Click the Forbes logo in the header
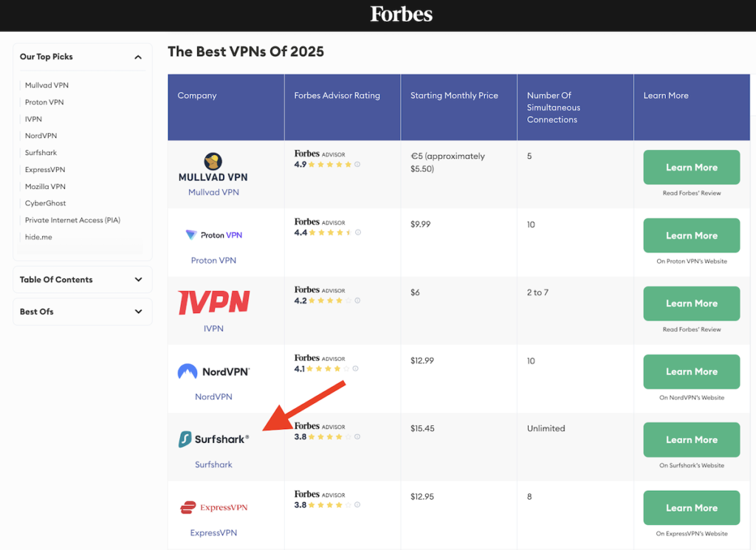Viewport: 756px width, 550px height. click(x=401, y=14)
